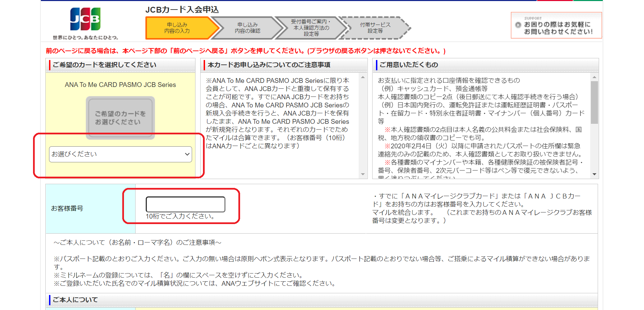Click the JCB logo
The height and width of the screenshot is (310, 644).
pos(85,19)
